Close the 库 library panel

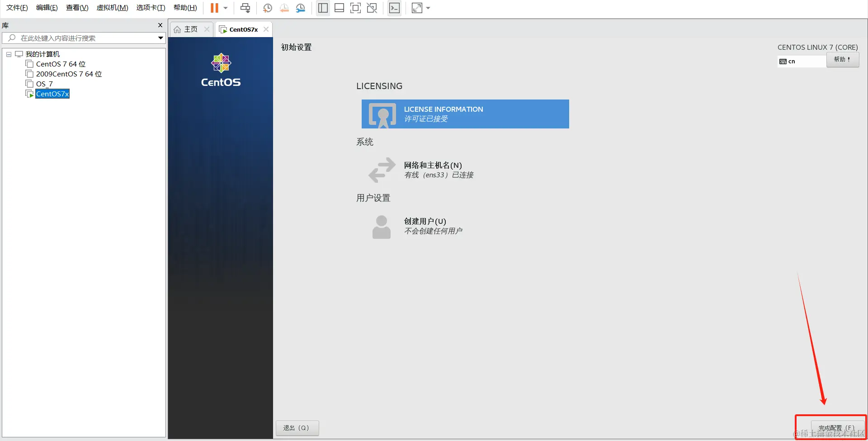pyautogui.click(x=160, y=25)
